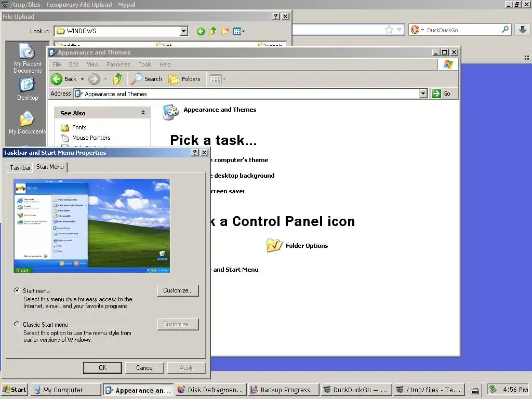Click the Windows Start button
The image size is (532, 399).
pyautogui.click(x=15, y=390)
